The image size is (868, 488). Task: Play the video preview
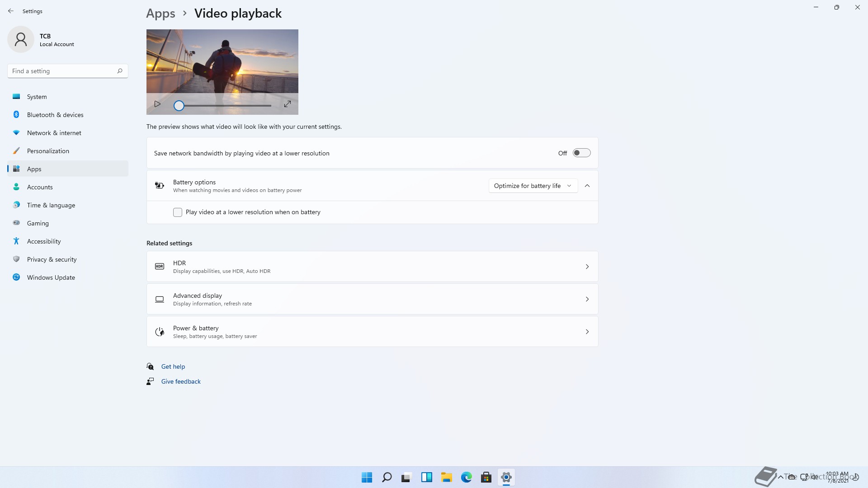pos(157,104)
